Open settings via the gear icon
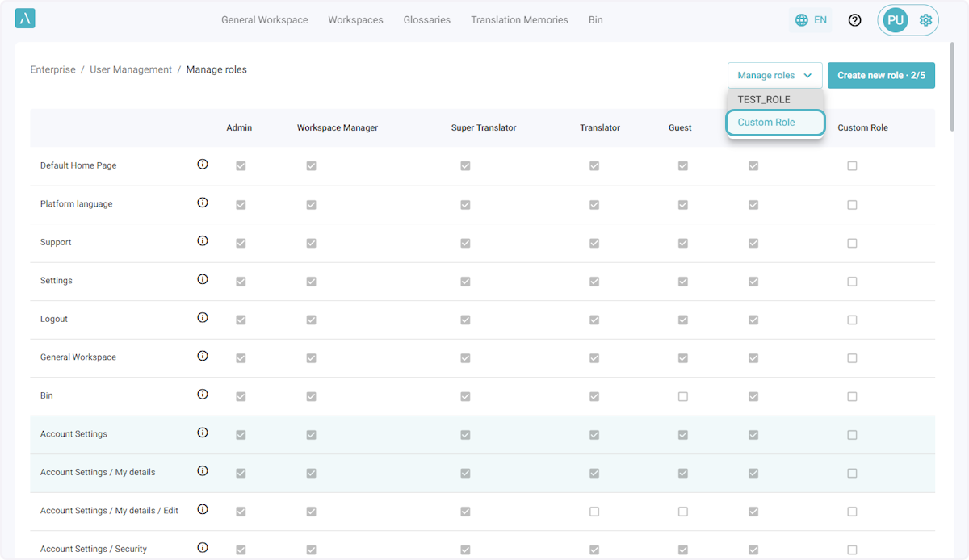Image resolution: width=969 pixels, height=560 pixels. pos(925,20)
